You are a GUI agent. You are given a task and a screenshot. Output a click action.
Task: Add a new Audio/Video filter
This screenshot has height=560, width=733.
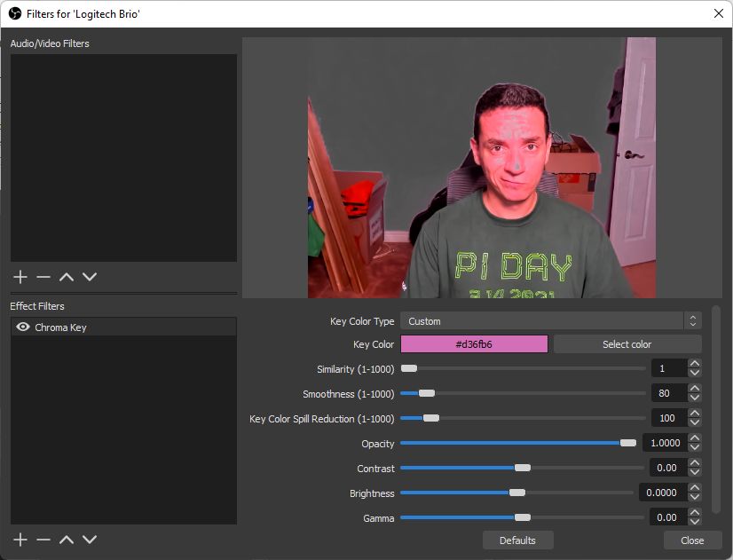click(20, 277)
